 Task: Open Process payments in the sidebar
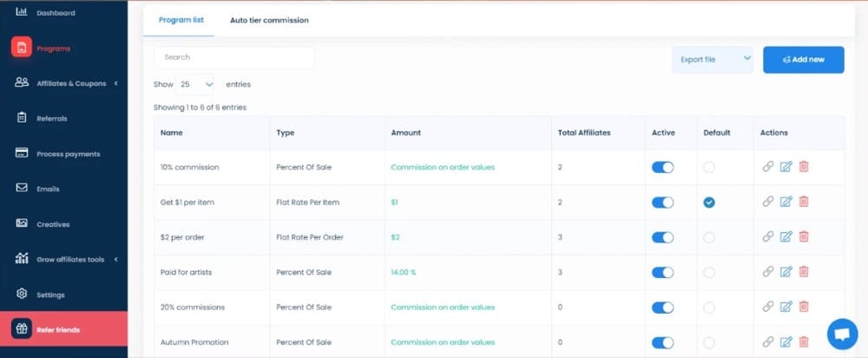coord(68,154)
